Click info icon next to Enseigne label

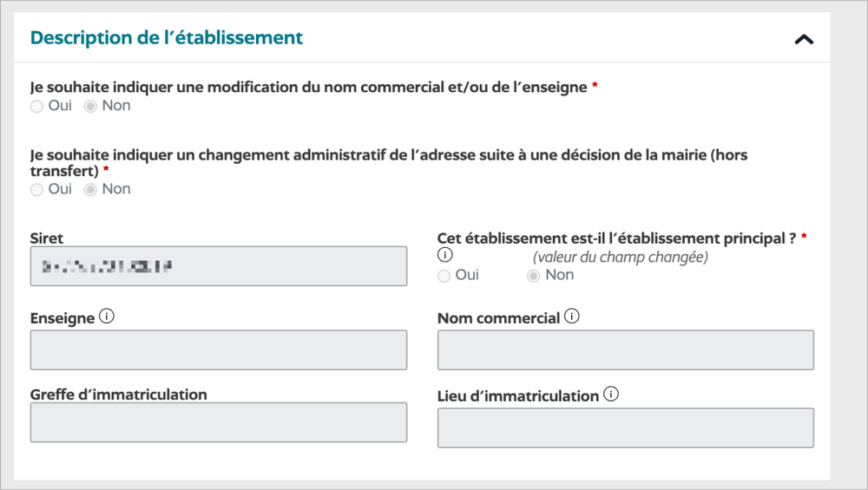coord(107,317)
